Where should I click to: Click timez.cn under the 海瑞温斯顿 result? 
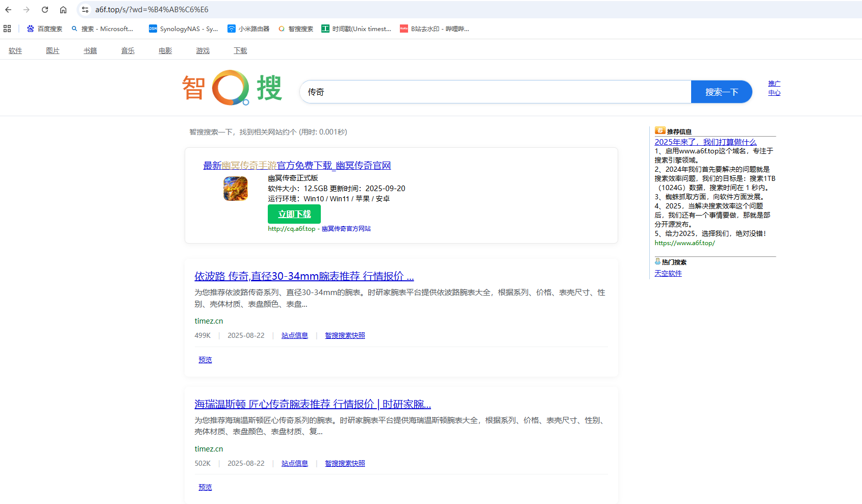209,449
